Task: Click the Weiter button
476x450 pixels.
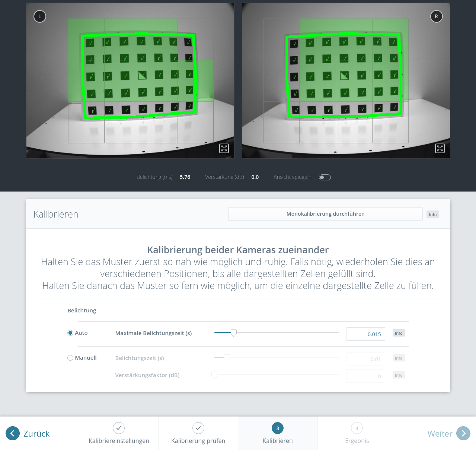Action: (x=440, y=433)
